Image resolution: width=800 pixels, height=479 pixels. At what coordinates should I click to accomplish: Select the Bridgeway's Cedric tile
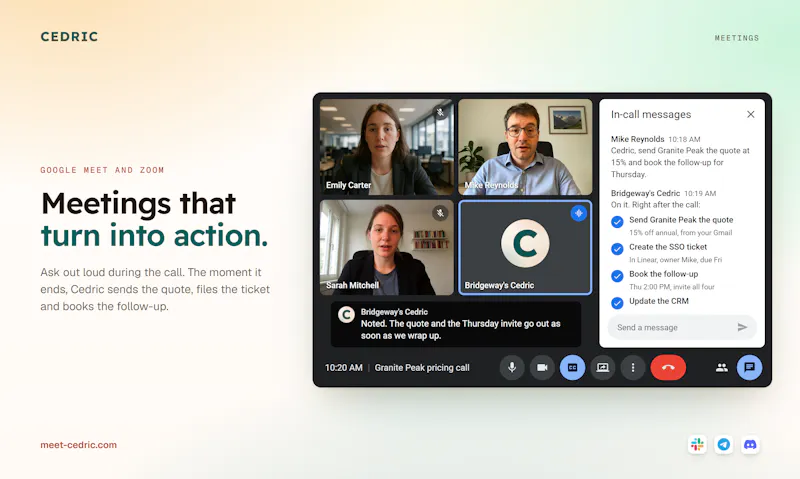(525, 247)
